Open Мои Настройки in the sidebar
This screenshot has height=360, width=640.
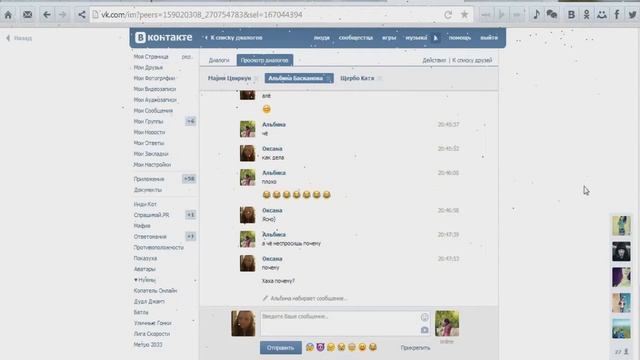pyautogui.click(x=152, y=164)
